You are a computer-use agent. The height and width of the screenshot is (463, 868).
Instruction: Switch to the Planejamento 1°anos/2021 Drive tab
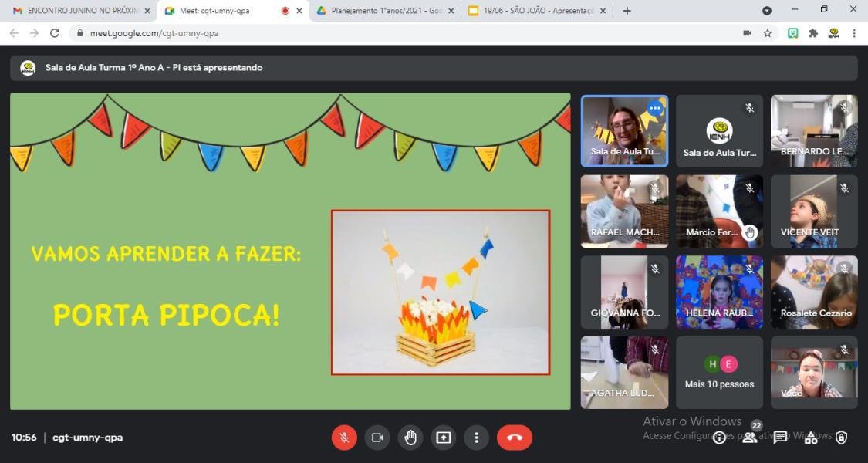coord(386,11)
